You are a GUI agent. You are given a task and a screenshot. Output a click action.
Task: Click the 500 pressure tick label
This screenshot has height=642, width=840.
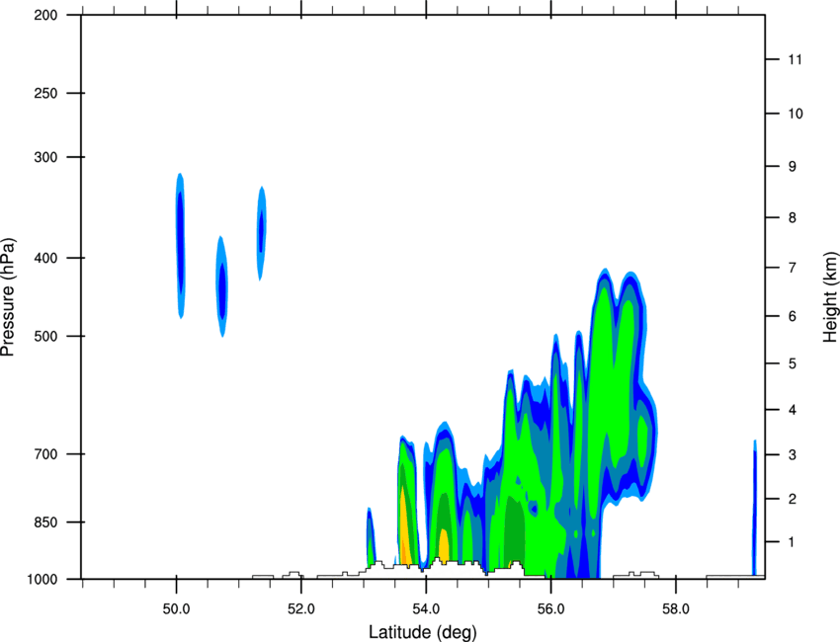pyautogui.click(x=45, y=336)
